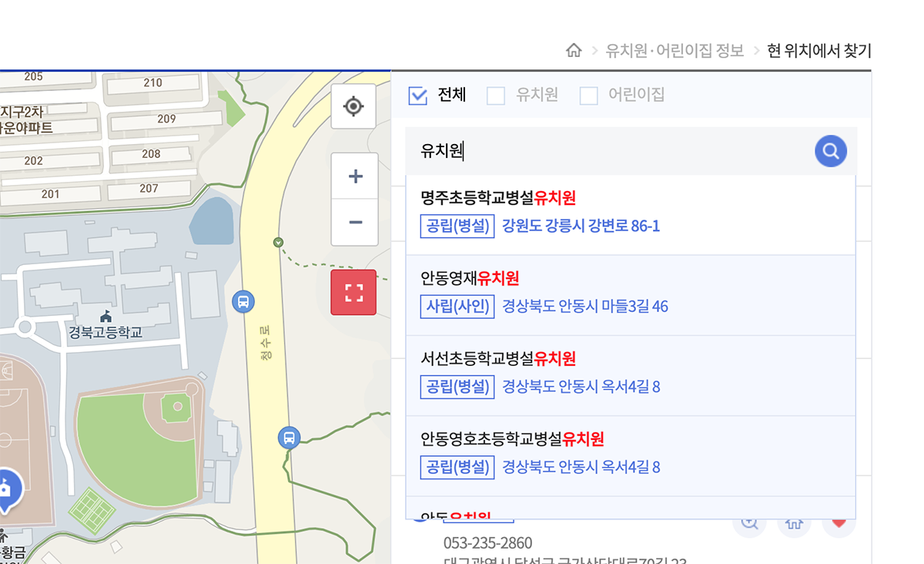
Task: Click address 경상북도 안동시 마들3길 46
Action: point(585,307)
